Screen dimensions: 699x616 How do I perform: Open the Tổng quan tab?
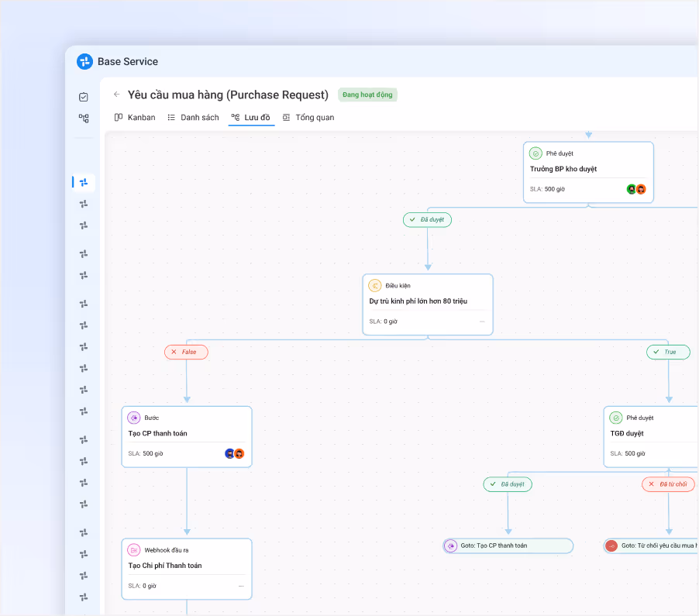308,117
